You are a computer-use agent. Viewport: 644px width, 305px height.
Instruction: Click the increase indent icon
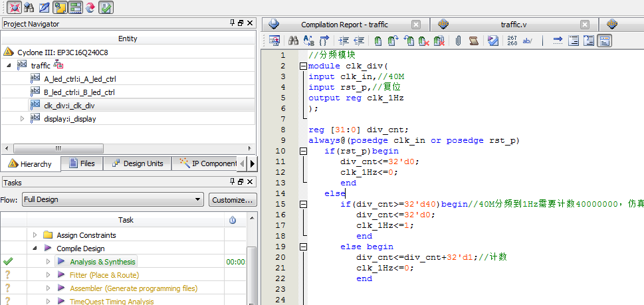[343, 41]
